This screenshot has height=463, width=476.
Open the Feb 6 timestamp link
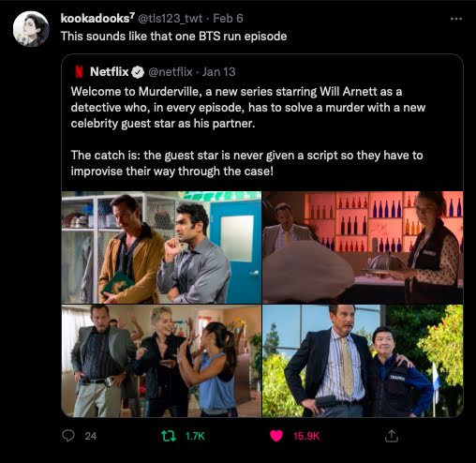pyautogui.click(x=228, y=19)
